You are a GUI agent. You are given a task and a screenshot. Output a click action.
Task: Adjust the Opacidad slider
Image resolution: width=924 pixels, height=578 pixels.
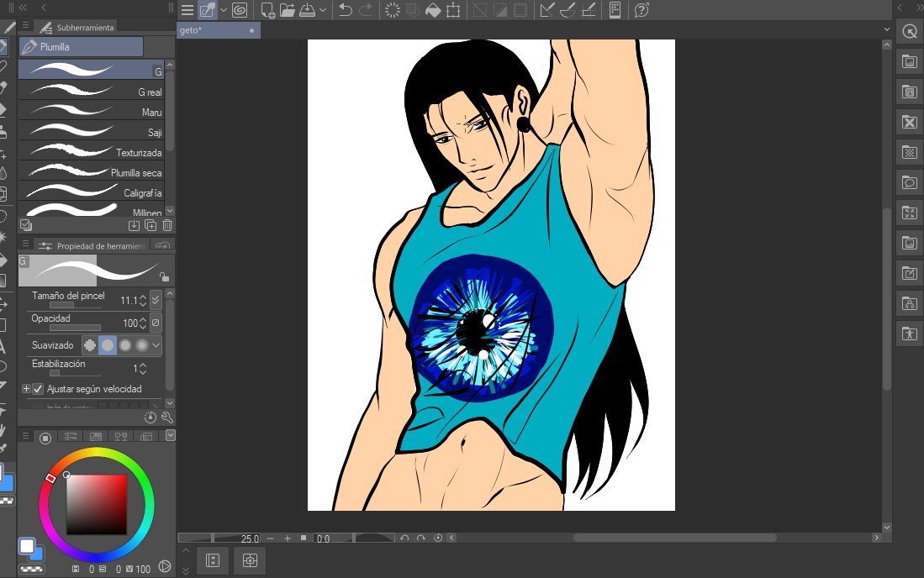coord(75,328)
